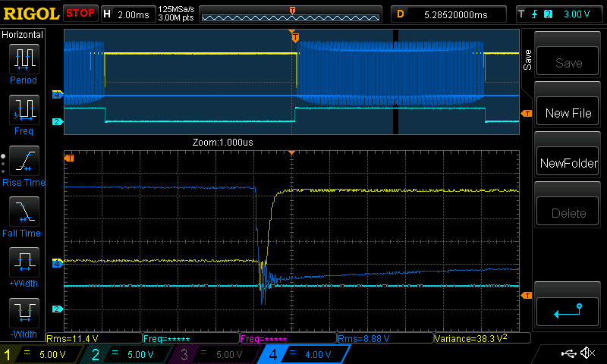Click the USB device status icon
The width and height of the screenshot is (607, 364).
569,353
